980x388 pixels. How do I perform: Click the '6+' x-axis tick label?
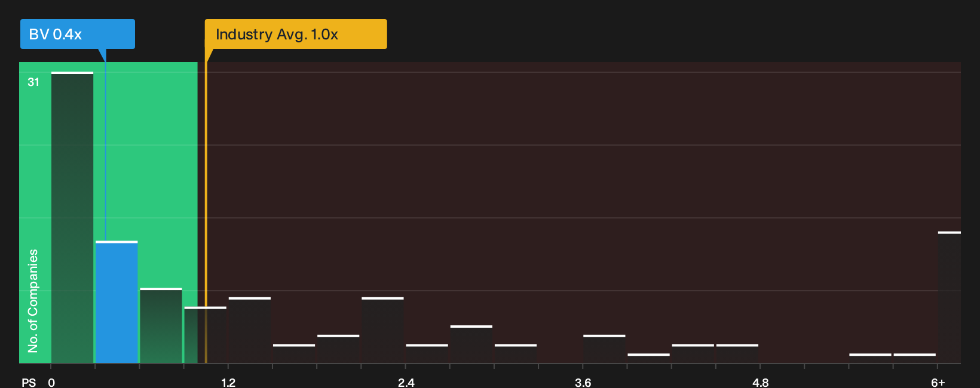point(938,382)
